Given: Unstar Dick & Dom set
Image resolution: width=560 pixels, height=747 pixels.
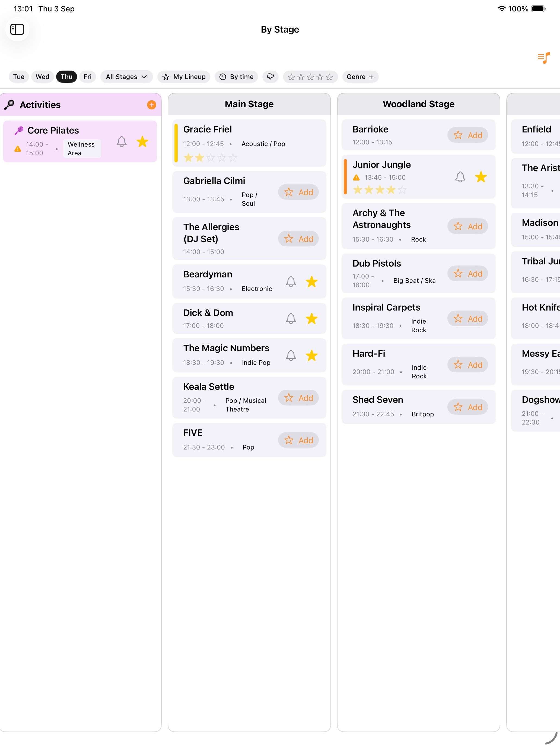Looking at the screenshot, I should 311,318.
